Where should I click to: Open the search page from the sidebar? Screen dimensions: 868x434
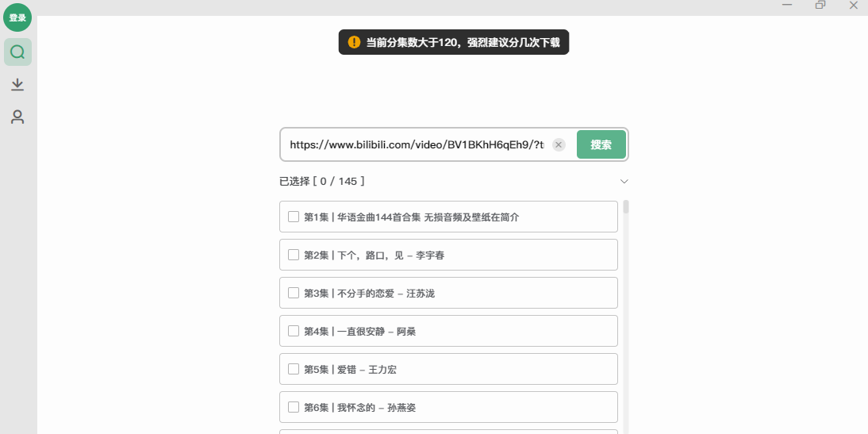[x=17, y=52]
